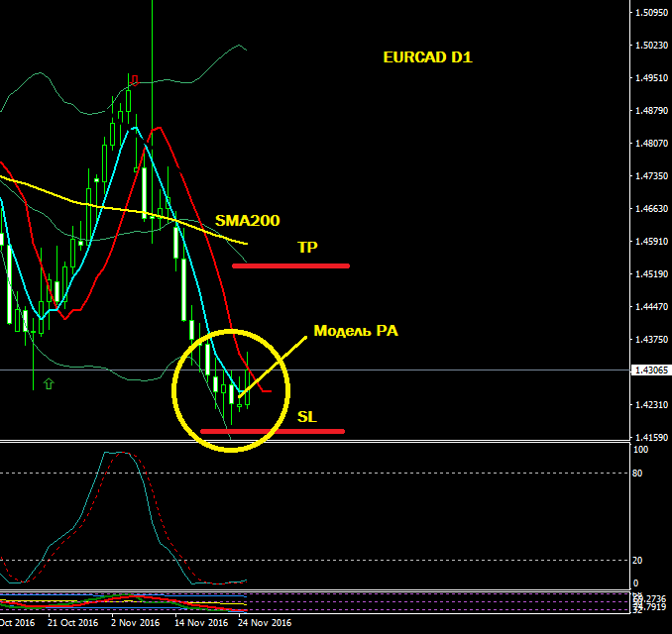Viewport: 672px width, 634px height.
Task: Click price axis value 1.48790
Action: pos(651,111)
